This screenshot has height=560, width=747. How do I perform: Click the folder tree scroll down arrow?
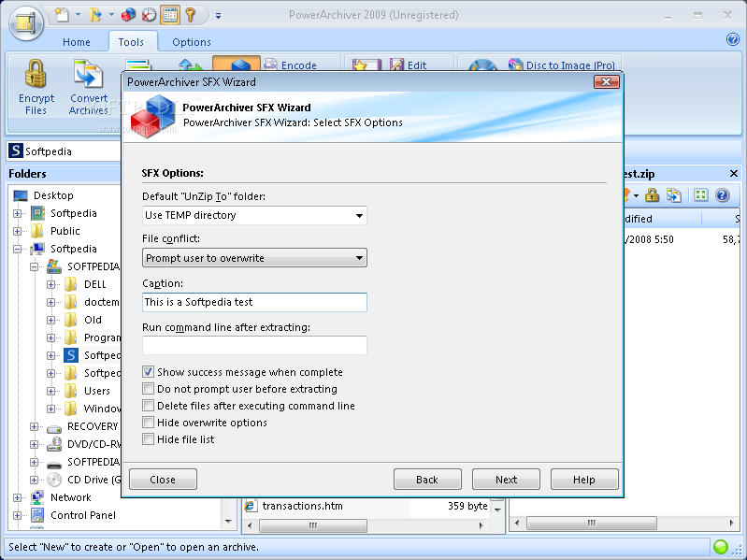pyautogui.click(x=228, y=522)
